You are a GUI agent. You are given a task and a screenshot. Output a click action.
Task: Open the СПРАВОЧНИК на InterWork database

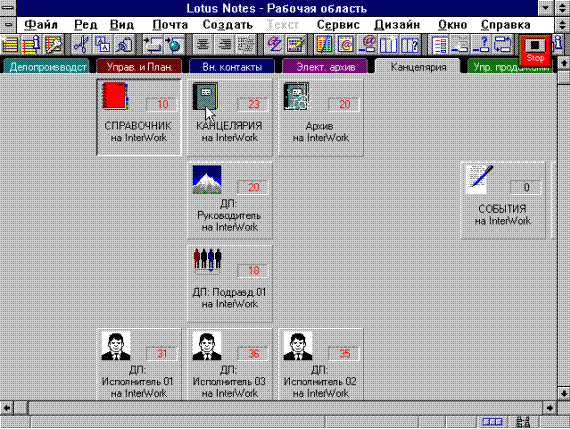click(x=139, y=117)
